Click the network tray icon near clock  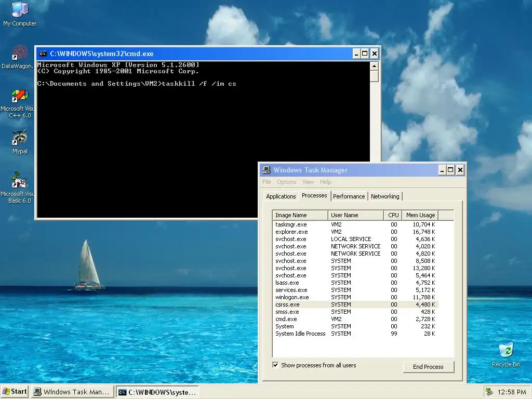pyautogui.click(x=489, y=392)
